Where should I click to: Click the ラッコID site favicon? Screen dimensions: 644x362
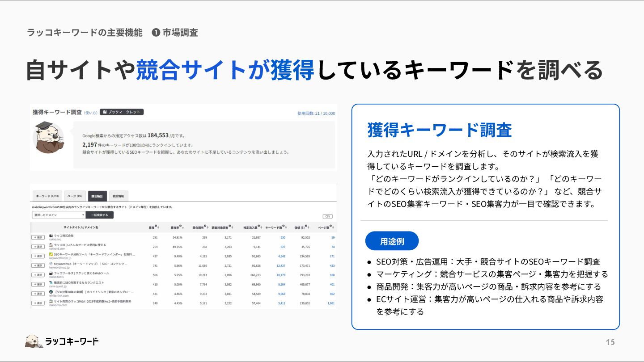(x=51, y=245)
